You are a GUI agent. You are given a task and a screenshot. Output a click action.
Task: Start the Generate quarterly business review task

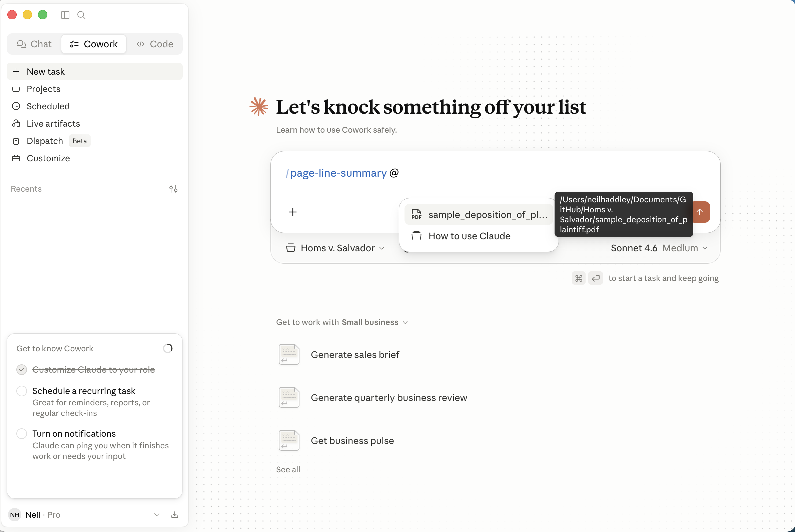tap(495, 397)
